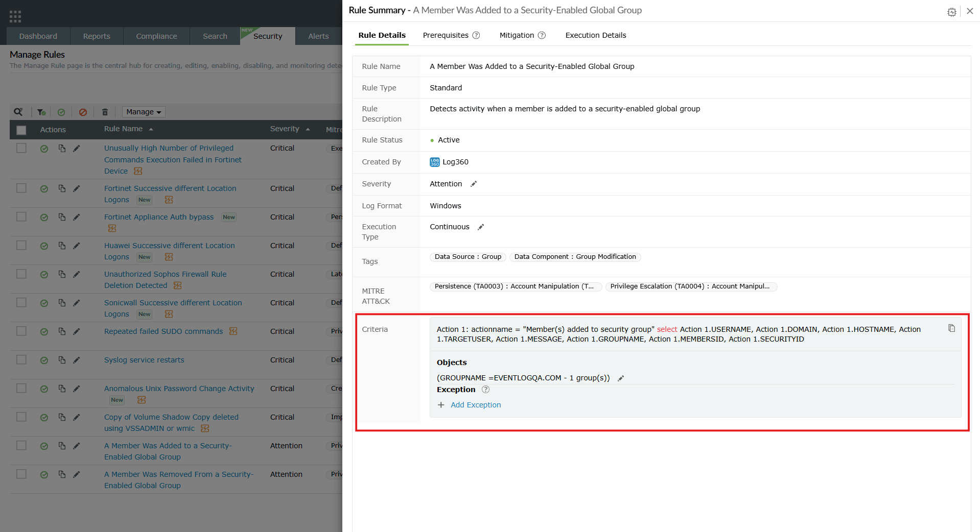Open the Prerequisites help icon
The height and width of the screenshot is (532, 980).
tap(476, 35)
